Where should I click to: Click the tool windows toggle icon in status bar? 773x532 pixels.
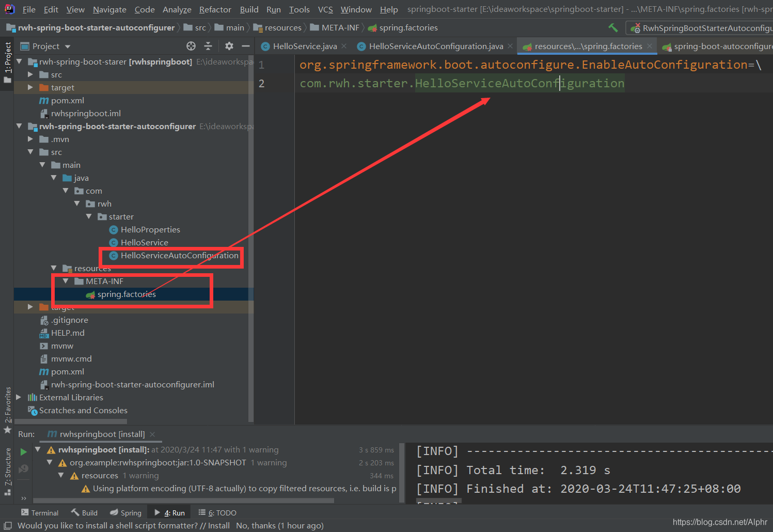click(x=8, y=525)
